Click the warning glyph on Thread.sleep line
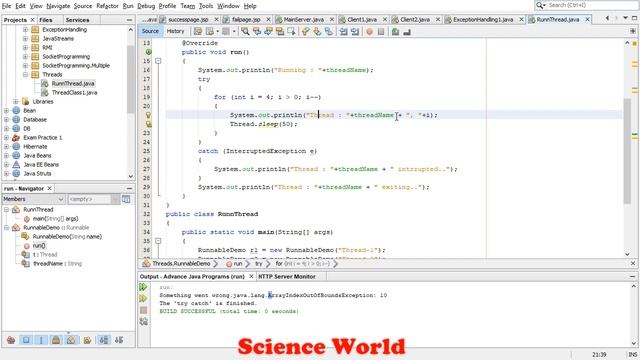The width and height of the screenshot is (640, 360). (x=148, y=124)
